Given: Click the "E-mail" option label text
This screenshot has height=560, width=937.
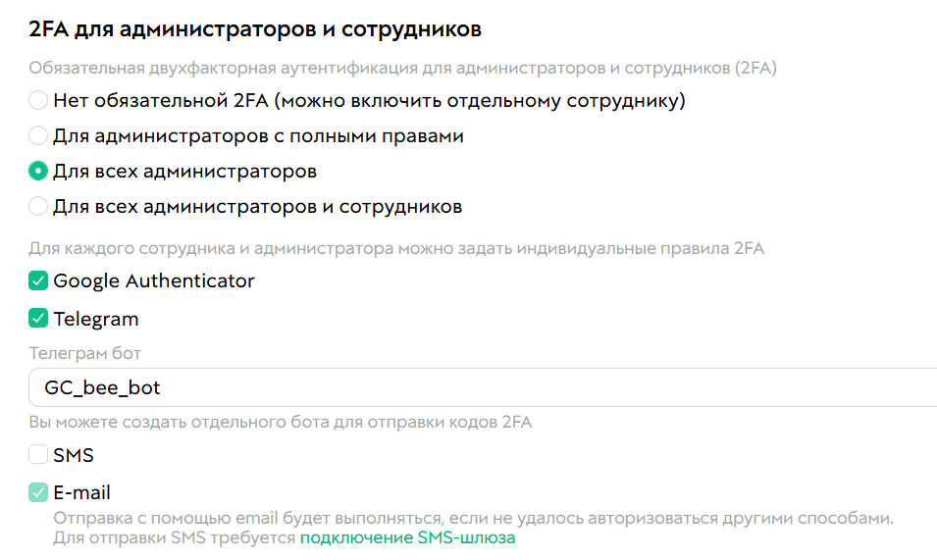Looking at the screenshot, I should pos(81,492).
